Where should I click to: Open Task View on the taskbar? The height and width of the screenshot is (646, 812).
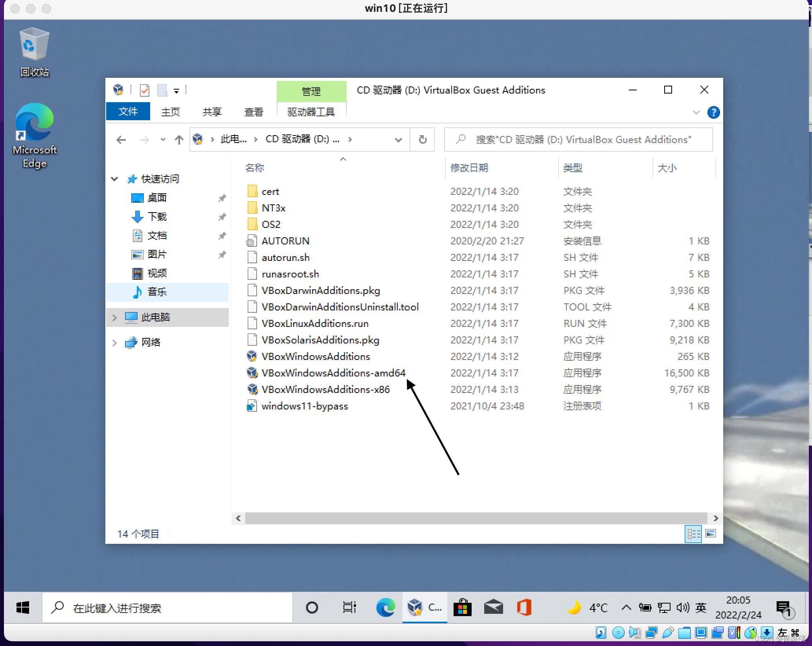coord(349,608)
